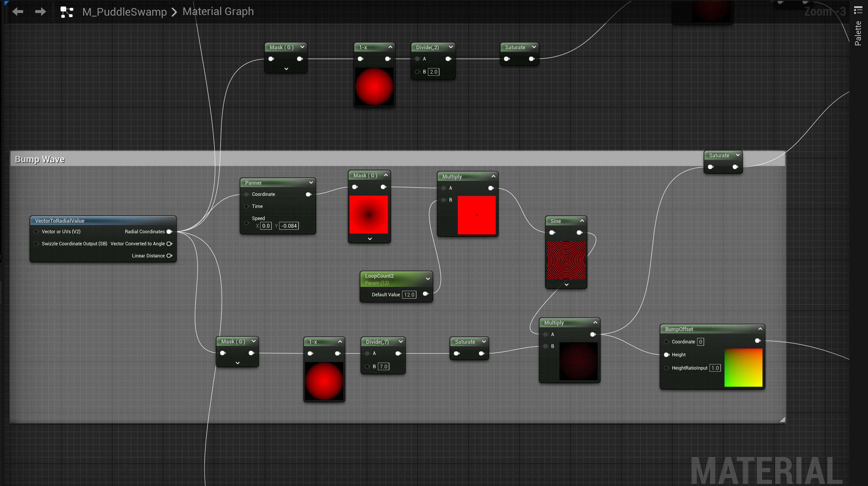Expand the Panner node chevron
Viewport: 868px width, 486px height.
pyautogui.click(x=311, y=182)
